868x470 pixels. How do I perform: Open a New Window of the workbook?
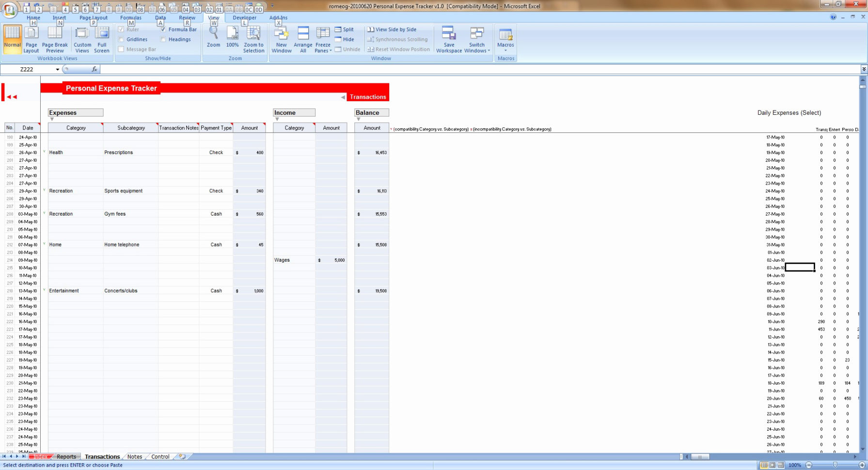[x=281, y=39]
